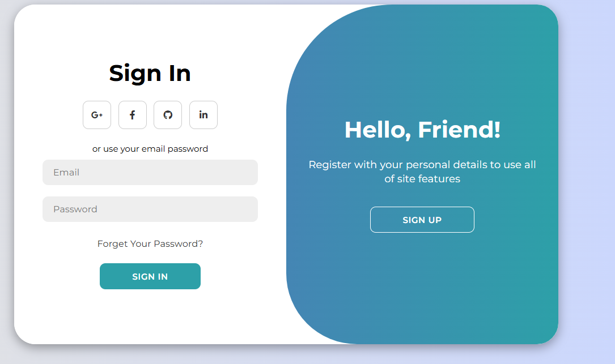Authenticate using the Facebook icon button
The width and height of the screenshot is (615, 364).
132,114
